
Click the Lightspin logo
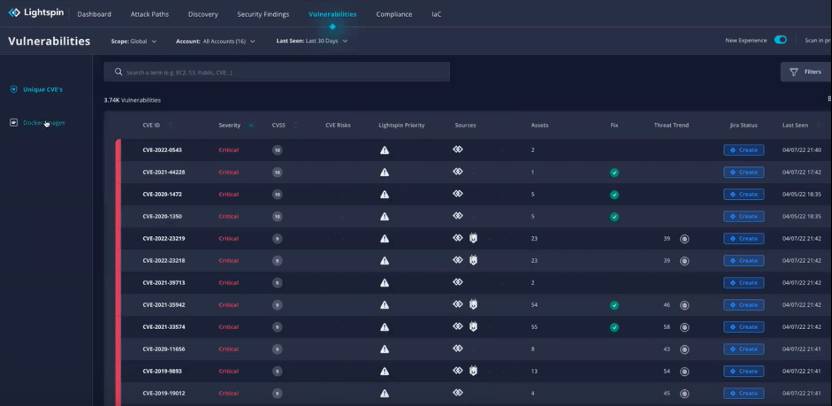36,13
